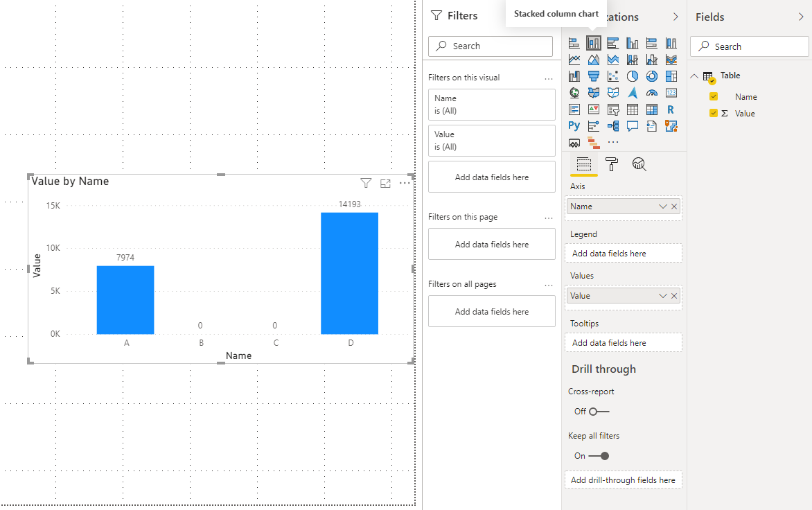Switch to the Format paint roller tab

(612, 164)
